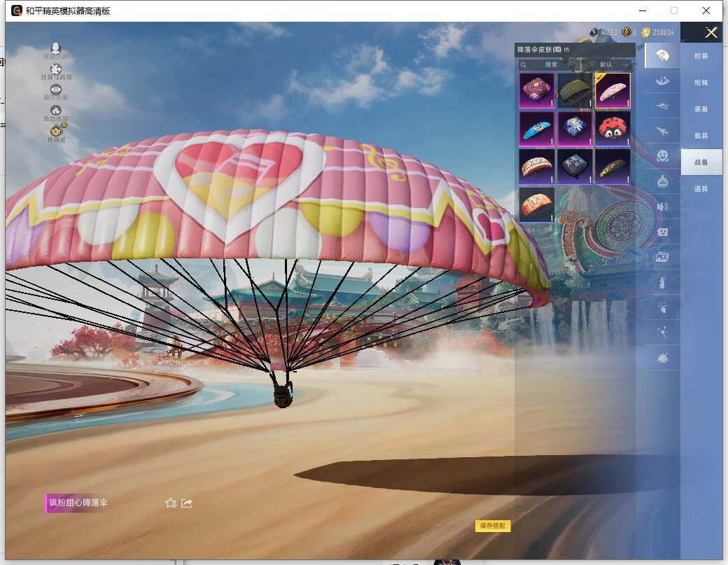This screenshot has height=565, width=728.
Task: Select the purple flower parachute skin
Action: pyautogui.click(x=537, y=90)
